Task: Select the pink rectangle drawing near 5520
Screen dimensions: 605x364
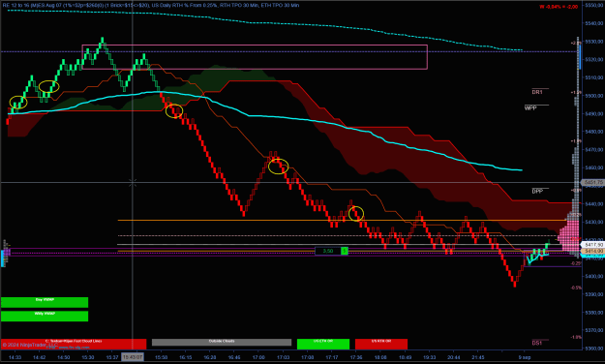Action: (255, 57)
